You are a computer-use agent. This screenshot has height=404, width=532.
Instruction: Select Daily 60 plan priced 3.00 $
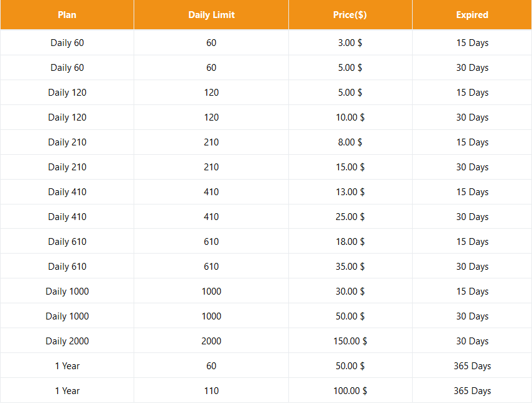[x=67, y=43]
